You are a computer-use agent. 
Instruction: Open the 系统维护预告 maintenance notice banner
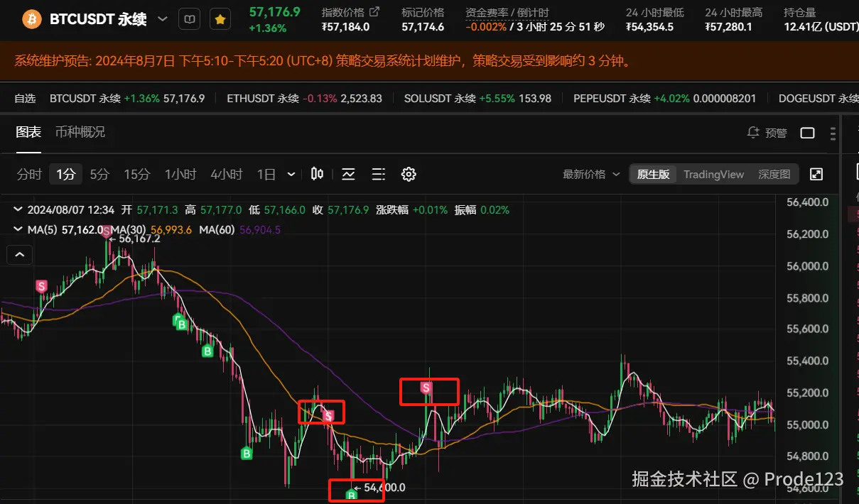tap(429, 60)
